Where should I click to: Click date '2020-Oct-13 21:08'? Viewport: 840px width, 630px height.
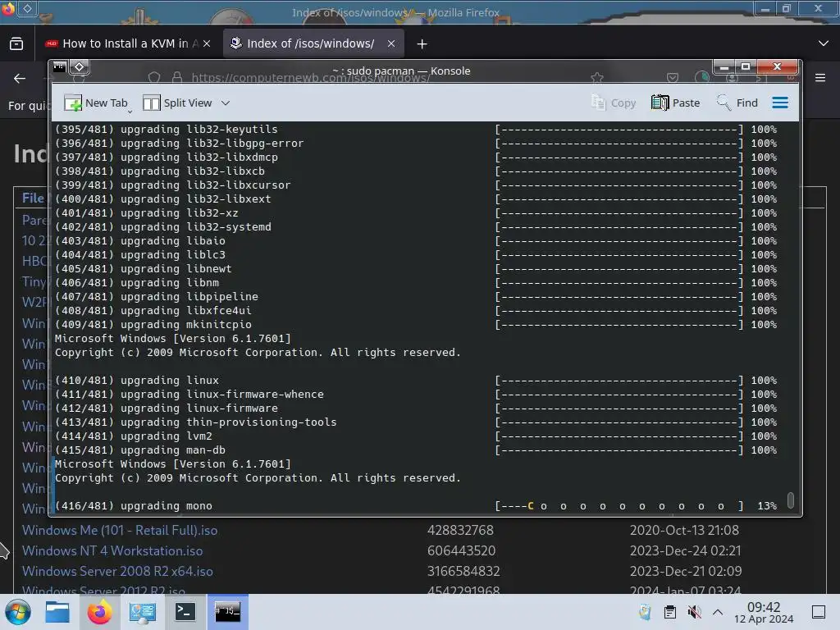[x=684, y=531]
